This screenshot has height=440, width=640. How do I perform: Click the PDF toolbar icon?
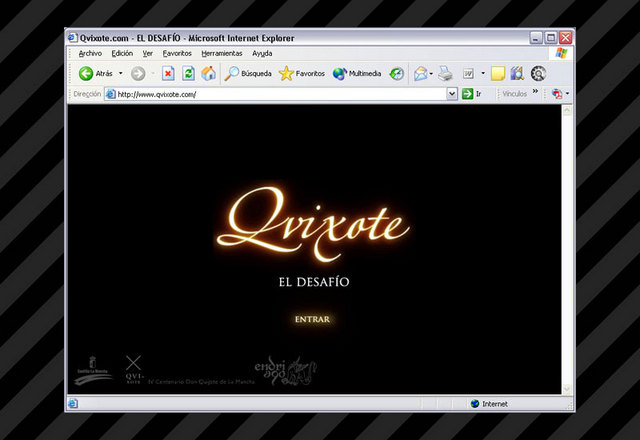(557, 94)
